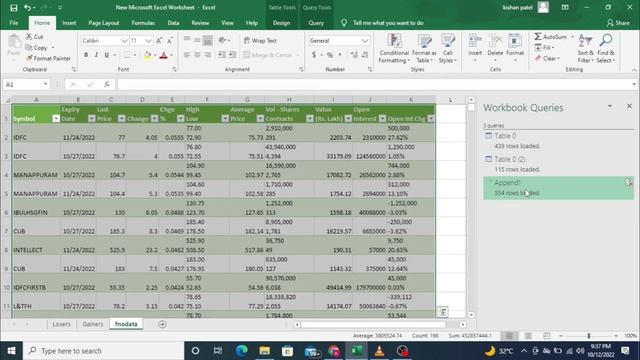Screen dimensions: 640x360
Task: Adjust the zoom slider
Action: point(589,336)
